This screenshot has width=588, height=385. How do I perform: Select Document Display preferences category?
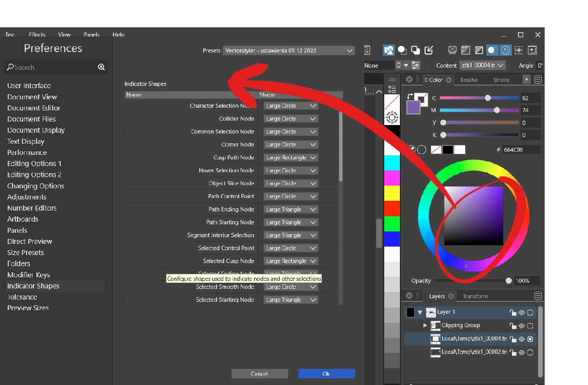point(36,130)
